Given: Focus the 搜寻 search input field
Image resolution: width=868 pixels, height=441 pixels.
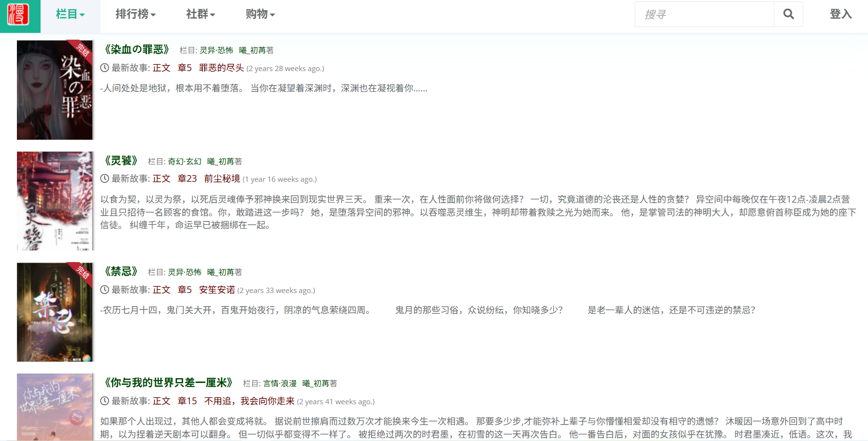Looking at the screenshot, I should coord(704,15).
